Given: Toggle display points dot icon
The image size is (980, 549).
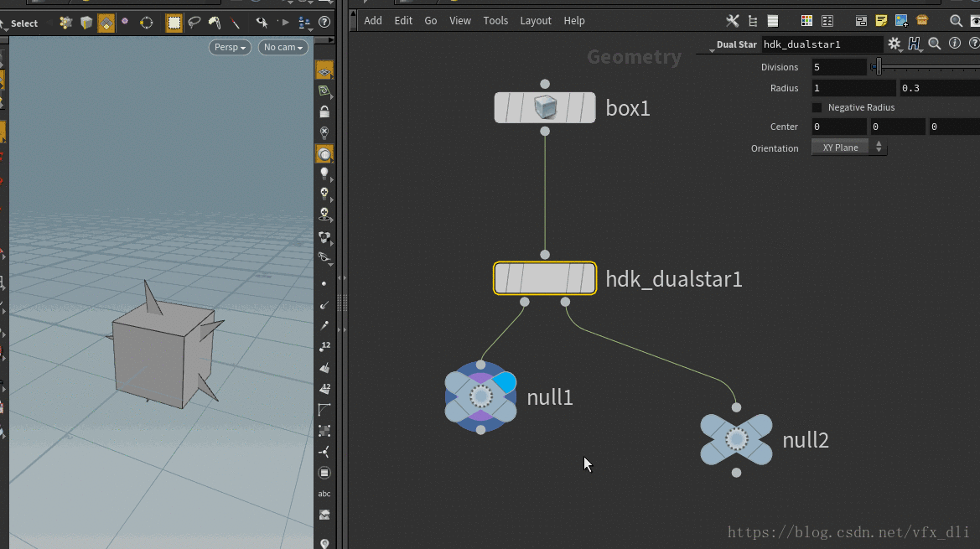Looking at the screenshot, I should click(x=324, y=283).
